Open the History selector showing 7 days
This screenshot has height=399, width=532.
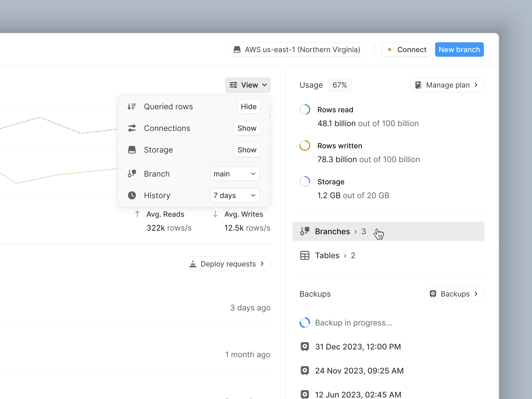235,195
